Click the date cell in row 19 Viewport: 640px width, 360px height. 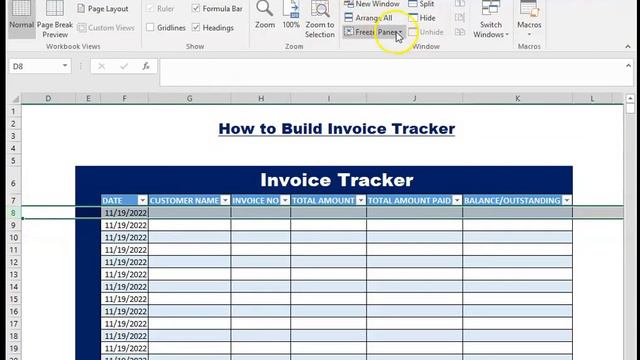[x=125, y=349]
